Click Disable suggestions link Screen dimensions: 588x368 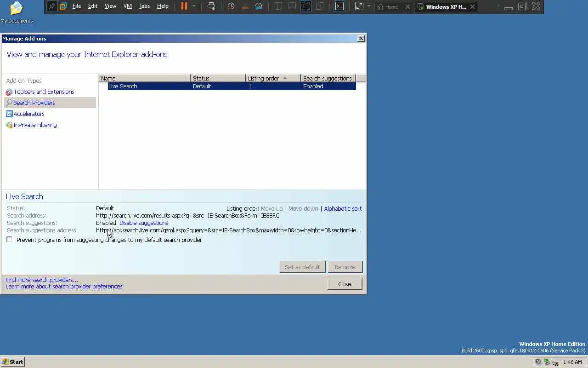coord(143,223)
